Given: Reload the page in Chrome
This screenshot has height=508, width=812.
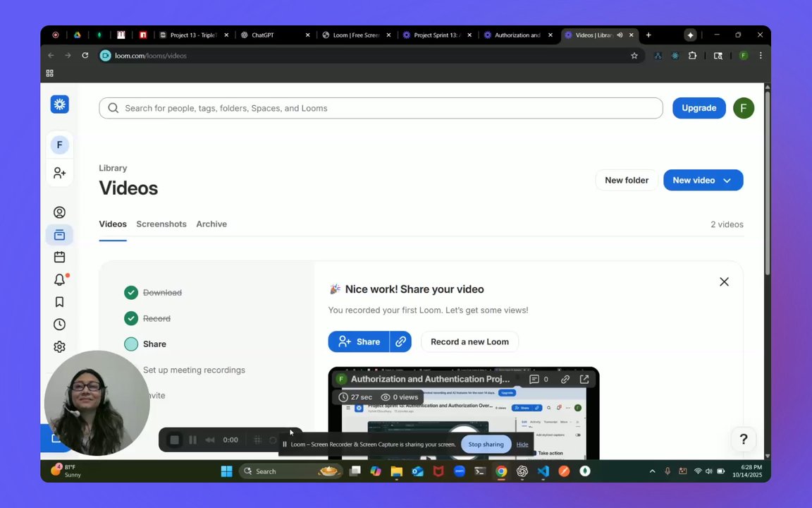Looking at the screenshot, I should [x=85, y=56].
